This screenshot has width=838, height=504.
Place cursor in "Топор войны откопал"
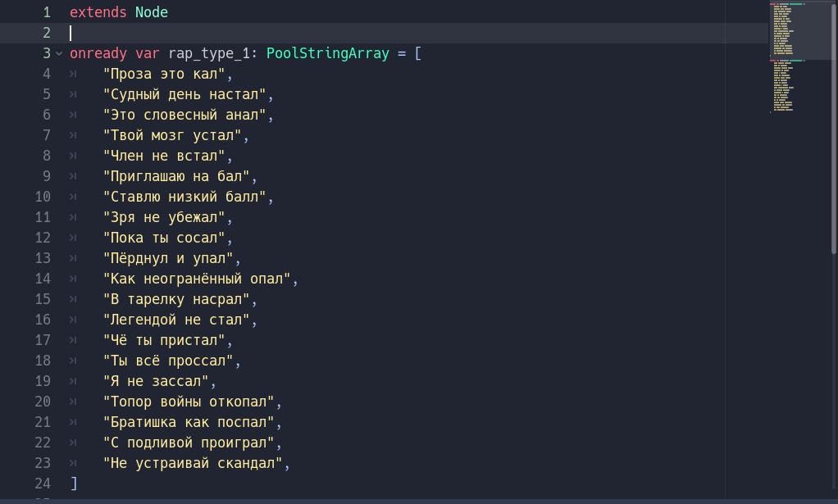point(189,402)
